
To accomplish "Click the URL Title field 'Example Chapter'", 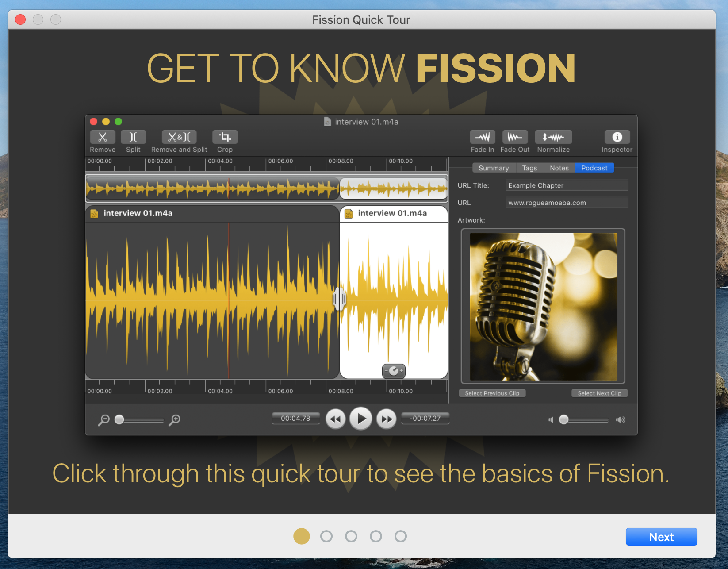I will tap(567, 185).
